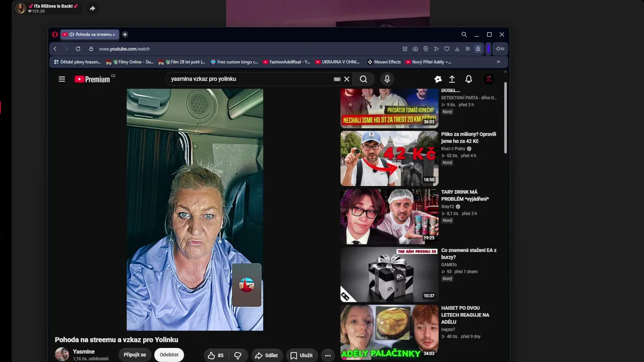Viewport: 644px width, 362px height.
Task: Reload the YouTube page
Action: [x=78, y=49]
